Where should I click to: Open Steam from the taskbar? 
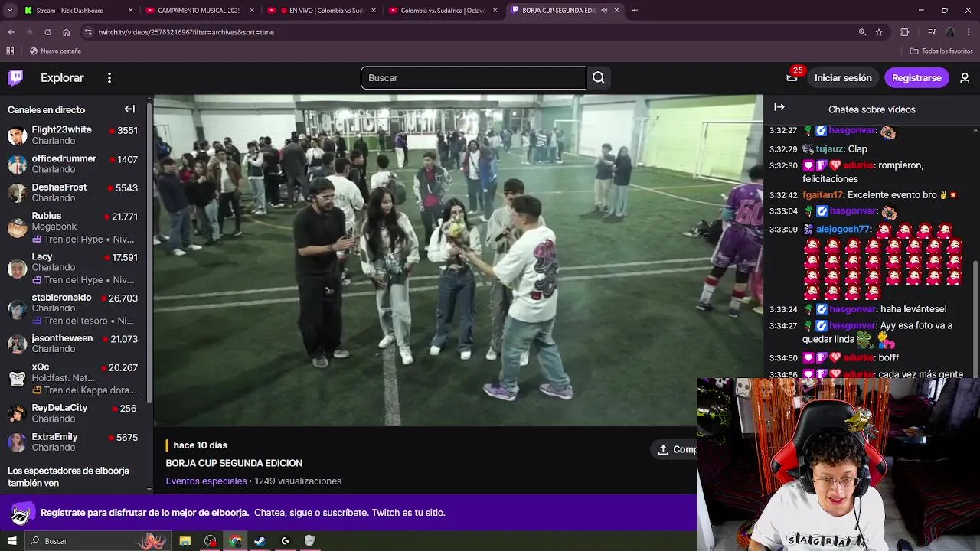pyautogui.click(x=260, y=541)
